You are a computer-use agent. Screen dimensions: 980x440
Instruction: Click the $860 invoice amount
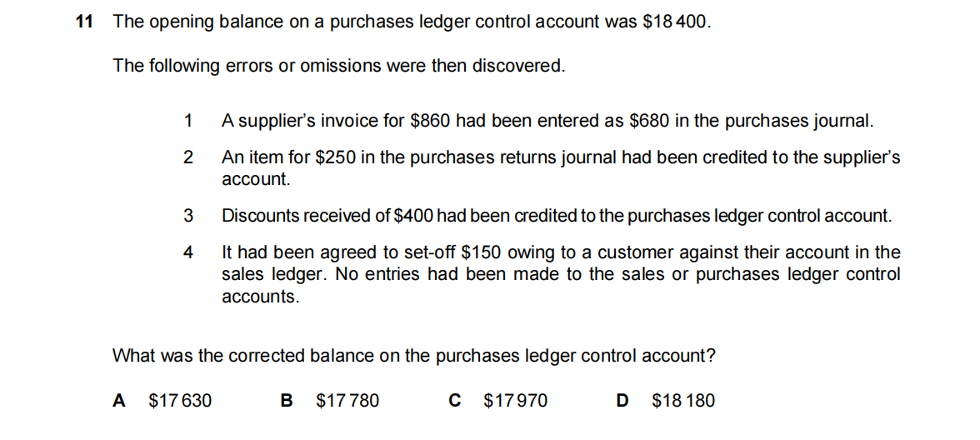click(431, 121)
